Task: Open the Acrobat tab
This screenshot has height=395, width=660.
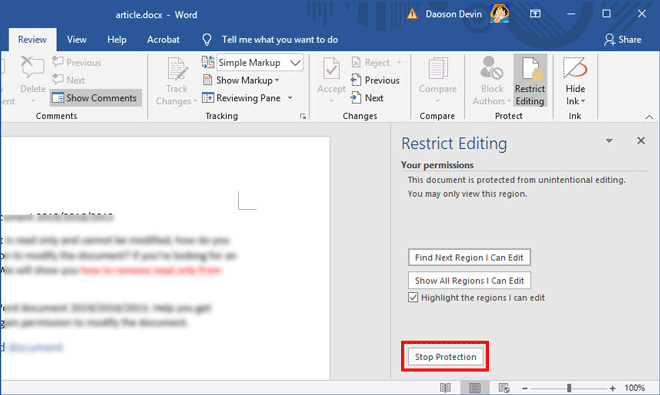Action: tap(163, 40)
